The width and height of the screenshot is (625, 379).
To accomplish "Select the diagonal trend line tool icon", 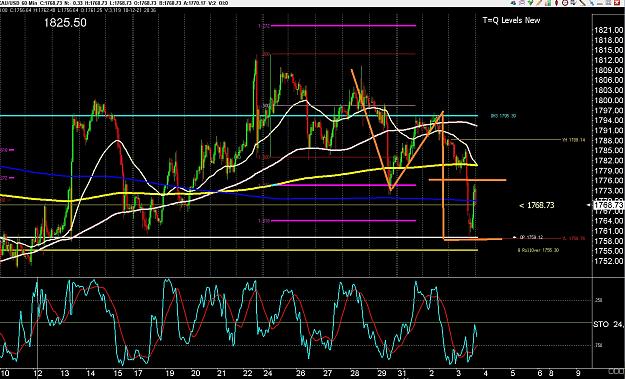I will pyautogui.click(x=582, y=3).
